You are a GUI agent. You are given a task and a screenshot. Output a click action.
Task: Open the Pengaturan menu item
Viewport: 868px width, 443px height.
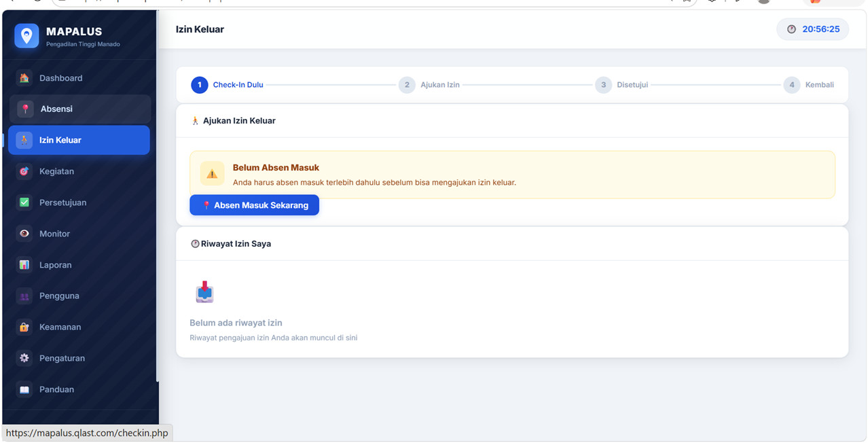(x=79, y=358)
